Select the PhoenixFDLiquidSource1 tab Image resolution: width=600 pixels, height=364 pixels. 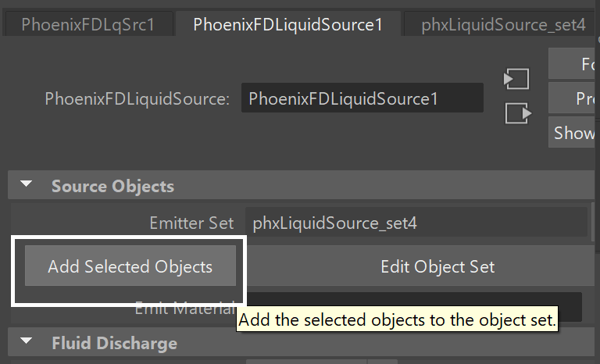click(287, 24)
